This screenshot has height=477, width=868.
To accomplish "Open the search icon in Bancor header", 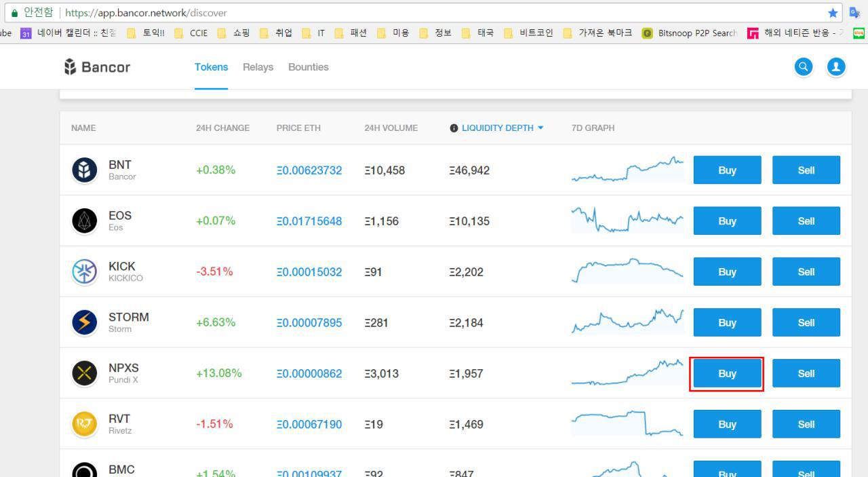I will point(804,66).
